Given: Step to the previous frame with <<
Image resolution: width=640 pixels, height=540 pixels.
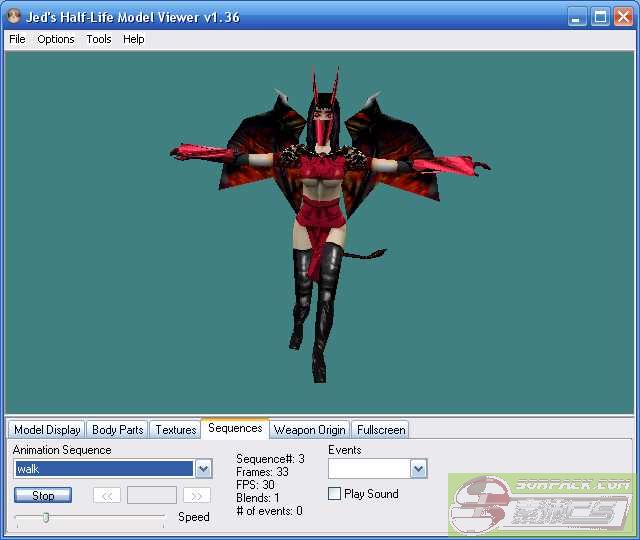Looking at the screenshot, I should (x=107, y=495).
